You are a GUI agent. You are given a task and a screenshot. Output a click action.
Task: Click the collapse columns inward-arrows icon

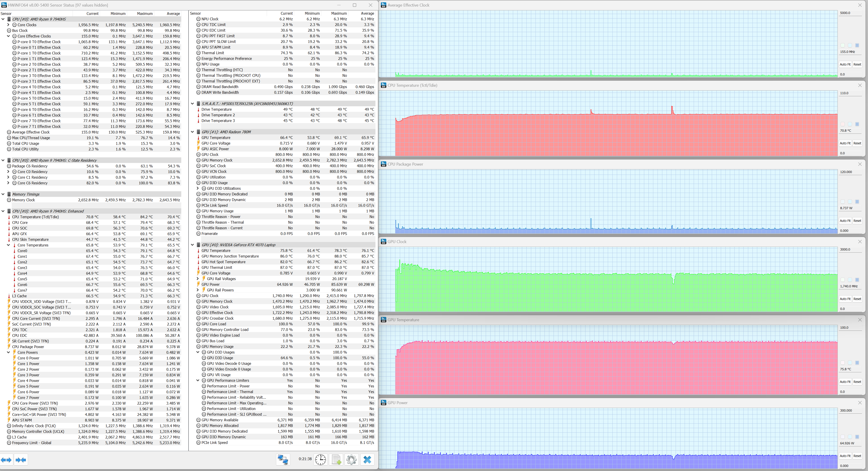(21, 460)
